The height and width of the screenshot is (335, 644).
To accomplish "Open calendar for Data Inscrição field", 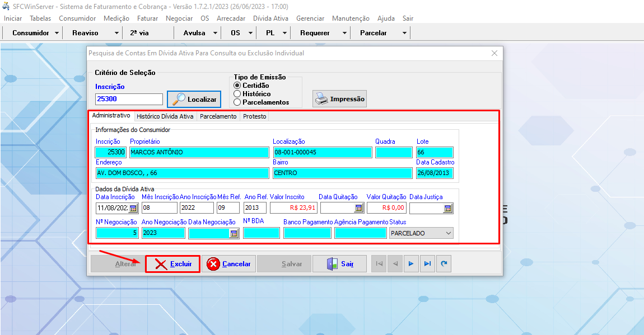I will click(x=133, y=208).
